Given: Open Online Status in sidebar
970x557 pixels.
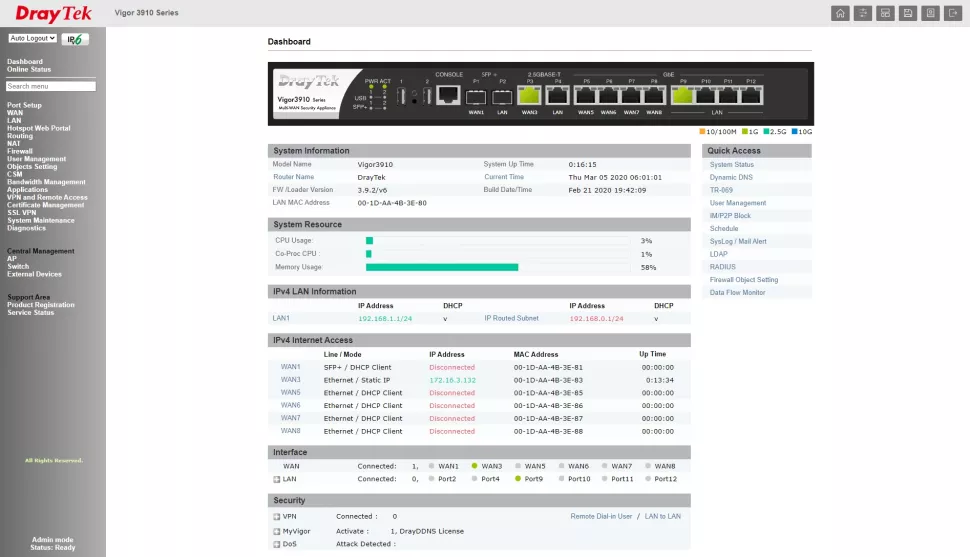Looking at the screenshot, I should click(29, 69).
